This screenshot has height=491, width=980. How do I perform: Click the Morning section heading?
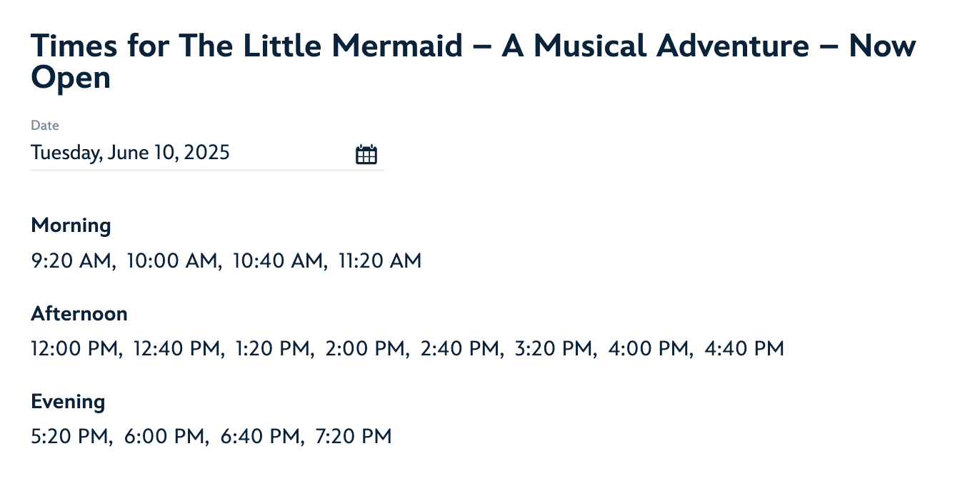[x=71, y=226]
